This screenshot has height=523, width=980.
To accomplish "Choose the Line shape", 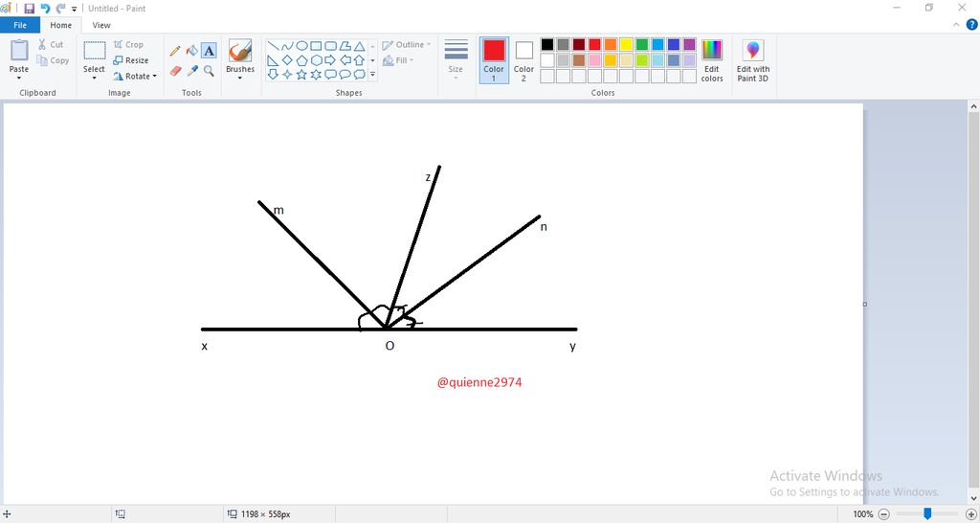I will pyautogui.click(x=273, y=46).
